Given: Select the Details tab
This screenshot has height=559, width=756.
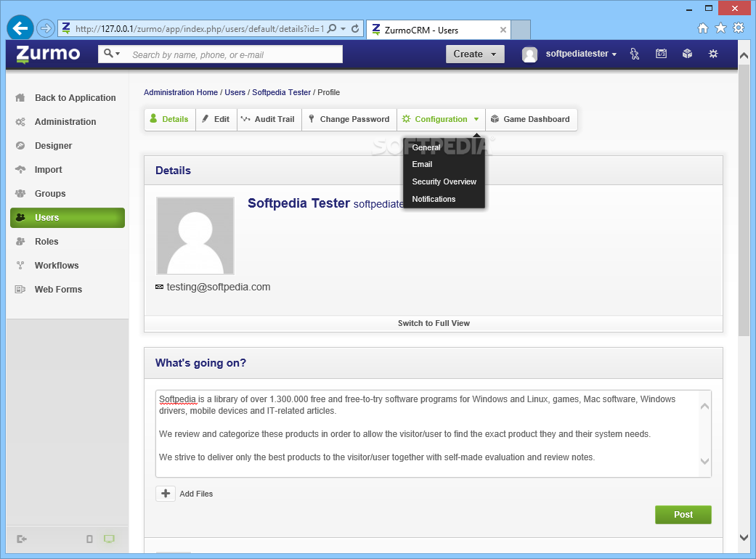Looking at the screenshot, I should coord(170,120).
